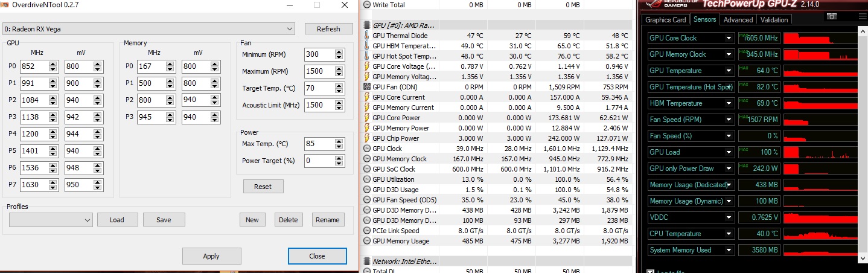Screen dimensions: 868x273
Task: Load the selected profile
Action: click(117, 220)
